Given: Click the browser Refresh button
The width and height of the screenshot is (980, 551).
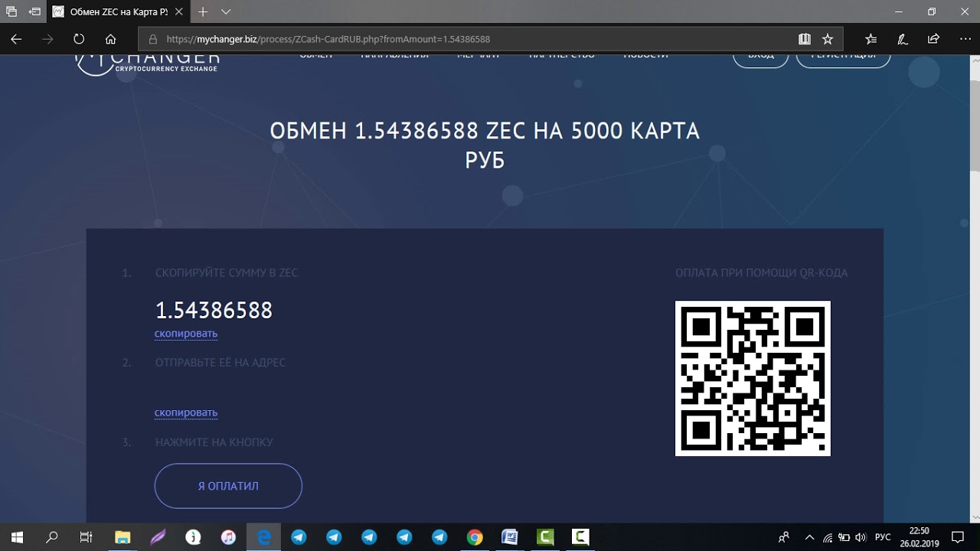Looking at the screenshot, I should (79, 39).
